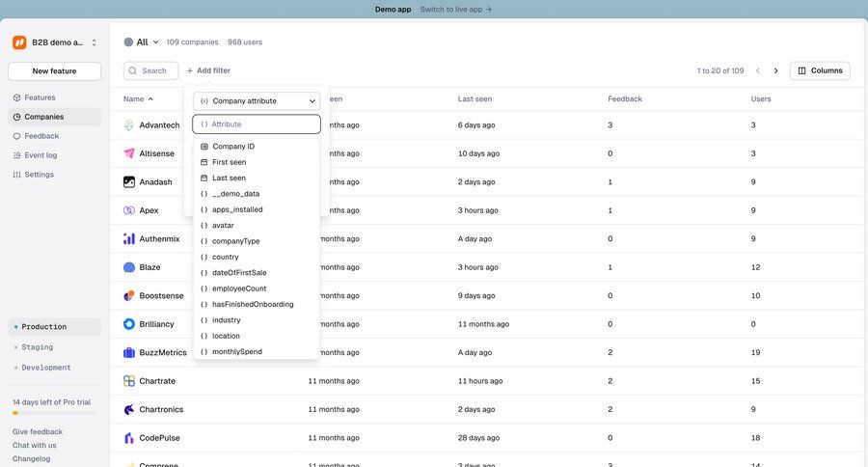The image size is (868, 467).
Task: Open the Chartrate company row name
Action: pos(157,381)
